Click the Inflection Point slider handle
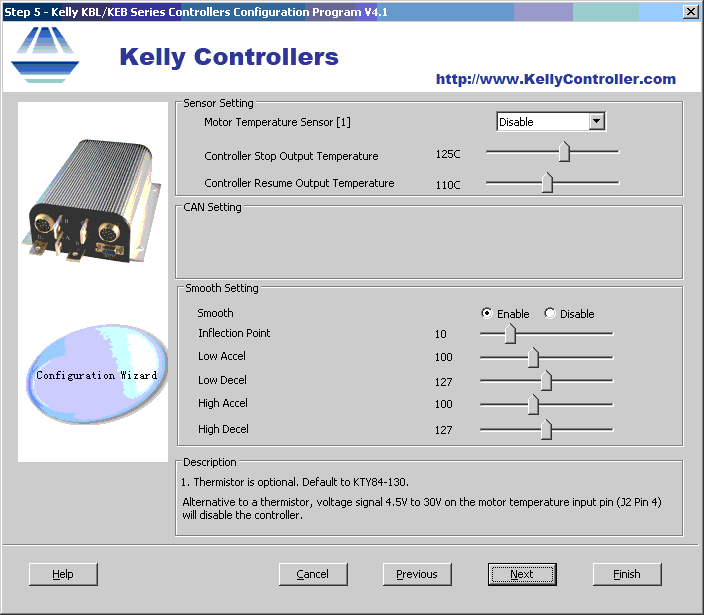The width and height of the screenshot is (704, 615). click(510, 334)
